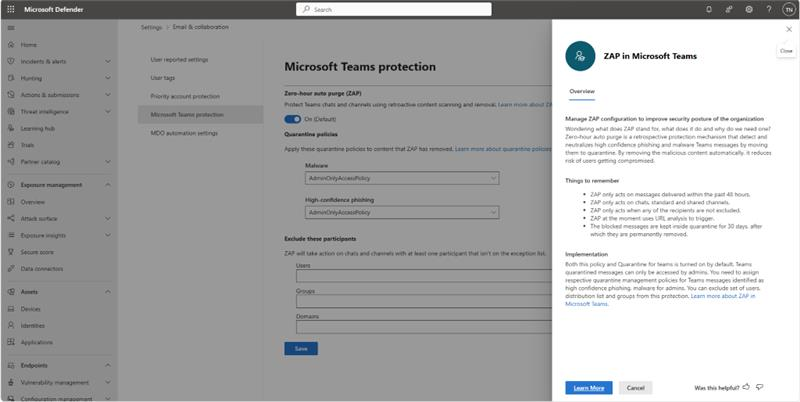This screenshot has height=402, width=800.
Task: Expand Actions & submissions chevron
Action: click(x=108, y=95)
